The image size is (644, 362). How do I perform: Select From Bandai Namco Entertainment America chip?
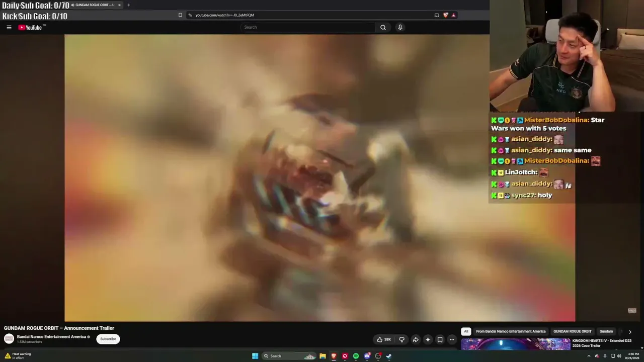pos(511,331)
